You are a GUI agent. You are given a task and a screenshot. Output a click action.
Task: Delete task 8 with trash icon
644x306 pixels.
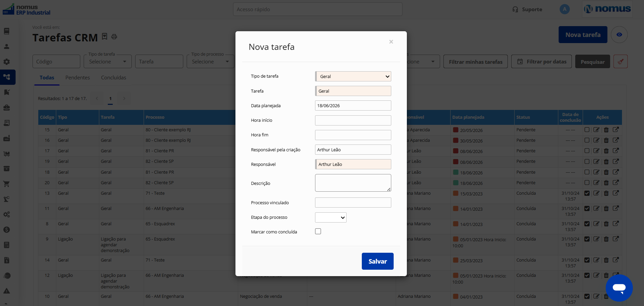click(x=606, y=224)
